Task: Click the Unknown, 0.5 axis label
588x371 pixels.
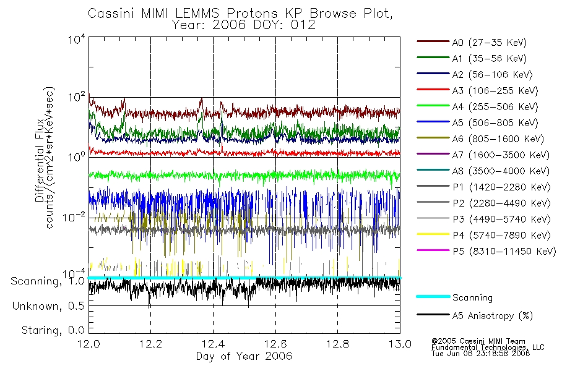Action: [x=48, y=306]
